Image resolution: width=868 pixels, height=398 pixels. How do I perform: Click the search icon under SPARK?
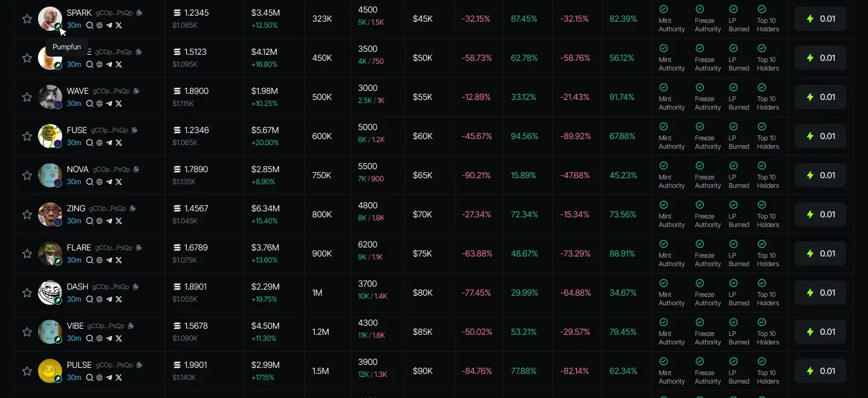coord(90,25)
